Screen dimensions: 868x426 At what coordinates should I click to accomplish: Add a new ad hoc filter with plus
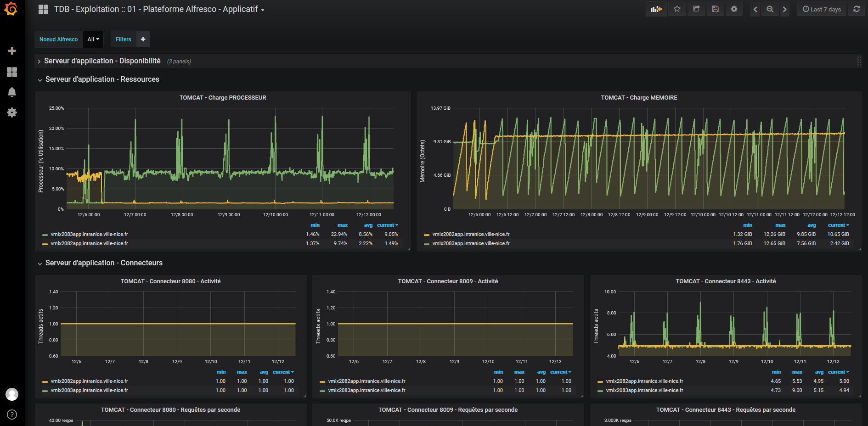143,39
